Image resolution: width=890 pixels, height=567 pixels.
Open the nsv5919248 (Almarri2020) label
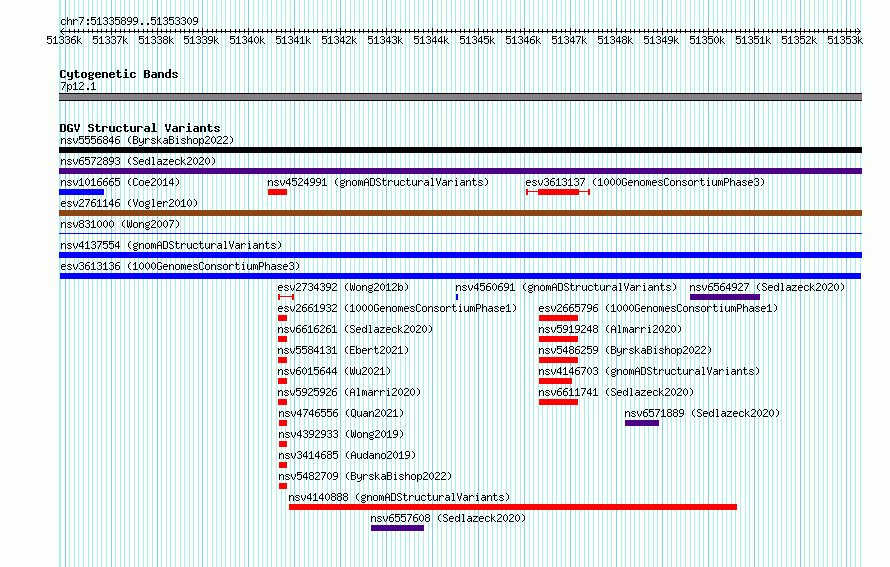[x=610, y=329]
